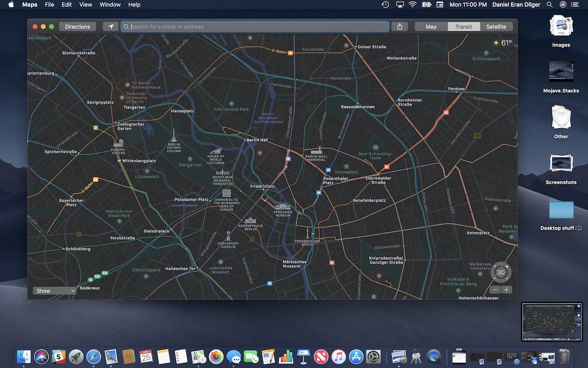Click the Friedrichstr. station label
The image size is (588, 368).
[x=263, y=186]
